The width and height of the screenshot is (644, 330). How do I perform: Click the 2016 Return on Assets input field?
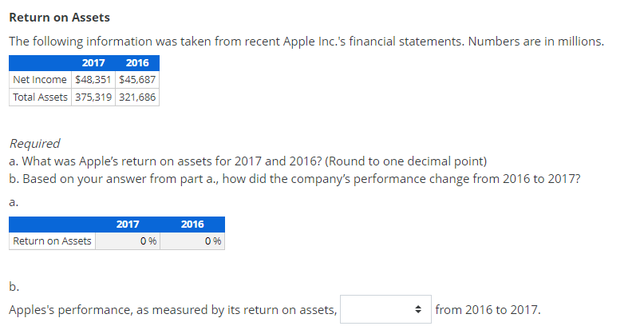(192, 241)
